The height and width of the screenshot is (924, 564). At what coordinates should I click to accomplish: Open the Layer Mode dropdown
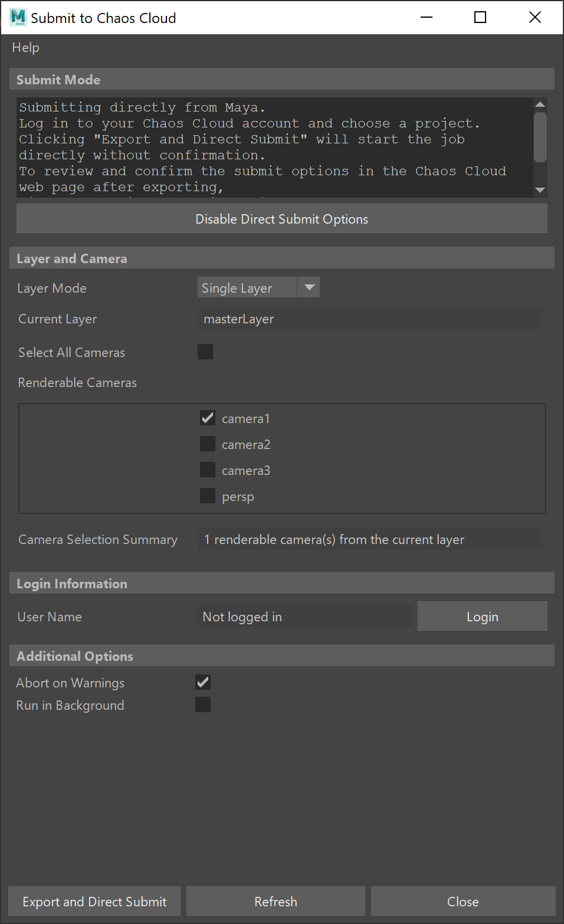click(258, 288)
